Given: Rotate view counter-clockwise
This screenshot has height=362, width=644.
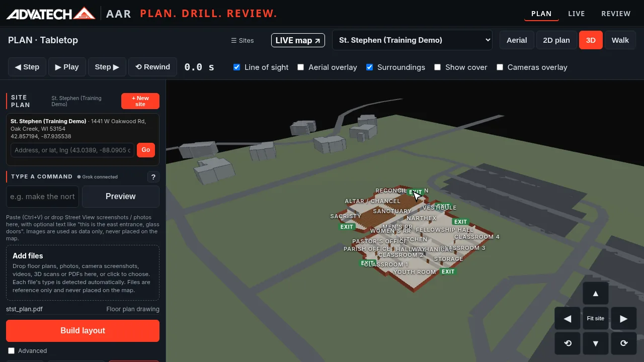Looking at the screenshot, I should point(568,343).
